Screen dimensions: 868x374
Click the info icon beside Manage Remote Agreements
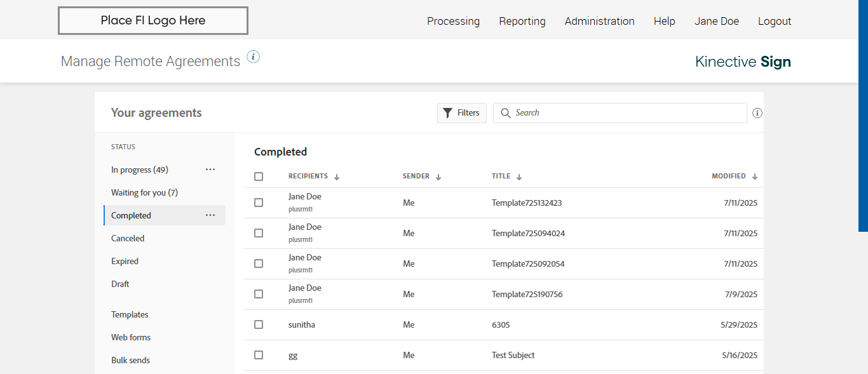click(254, 57)
